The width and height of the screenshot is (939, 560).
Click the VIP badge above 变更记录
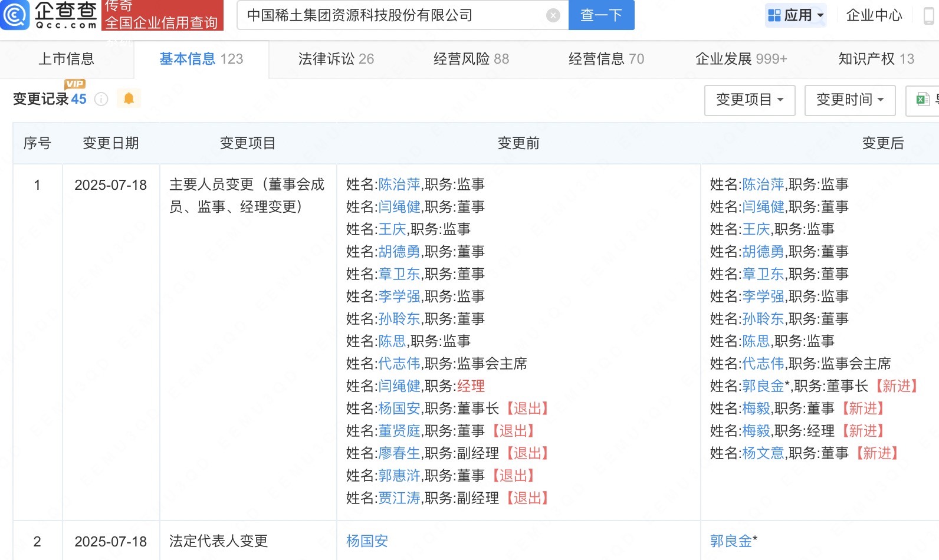75,84
